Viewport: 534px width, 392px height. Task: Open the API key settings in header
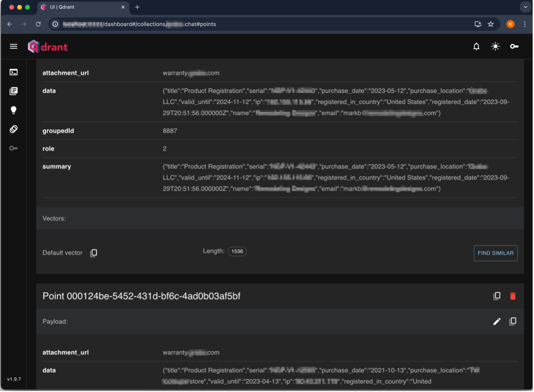(514, 47)
